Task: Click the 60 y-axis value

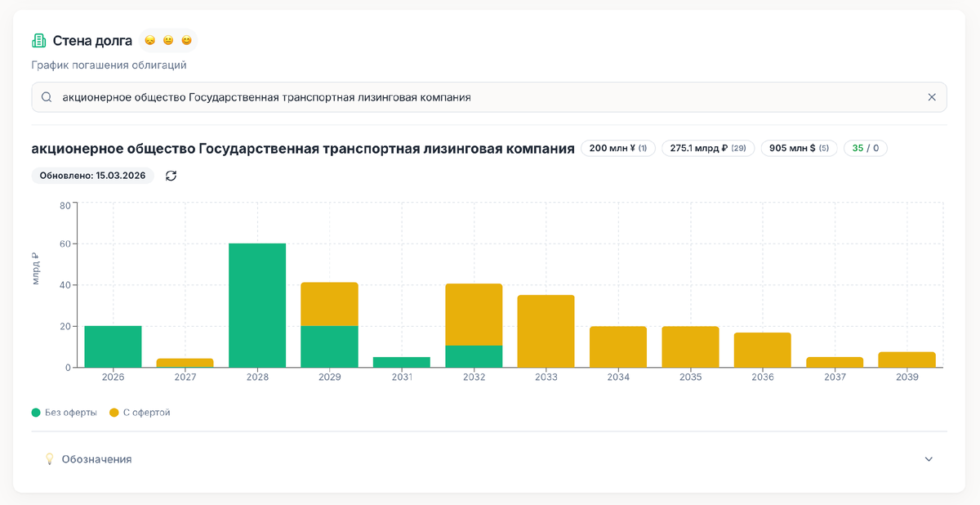Action: (x=65, y=244)
